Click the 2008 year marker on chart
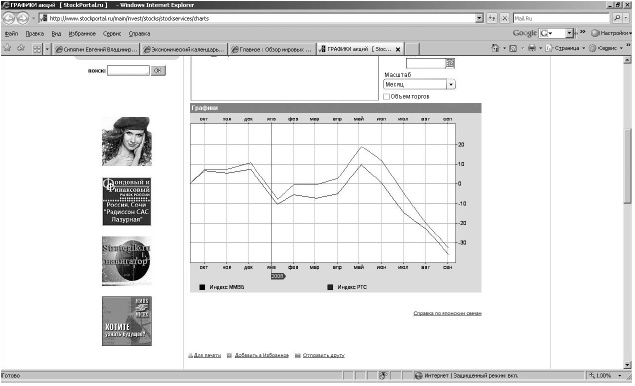Image resolution: width=635 pixels, height=386 pixels. point(278,276)
